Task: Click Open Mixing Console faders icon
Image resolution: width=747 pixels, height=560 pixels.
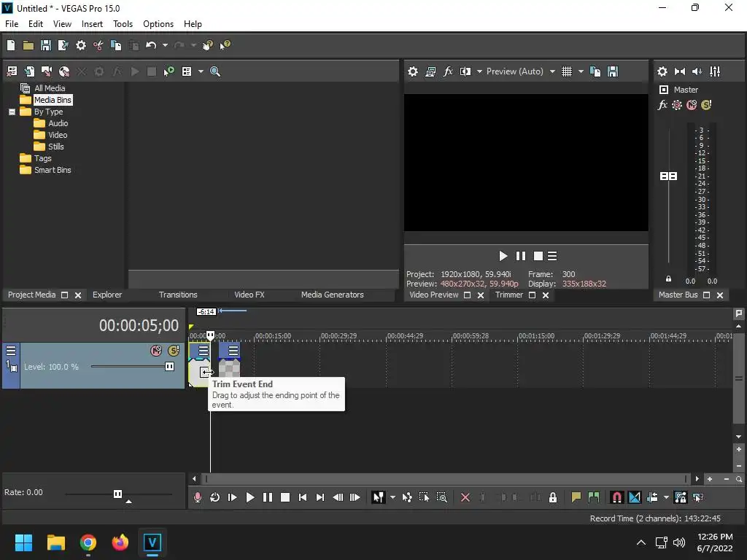Action: click(715, 71)
